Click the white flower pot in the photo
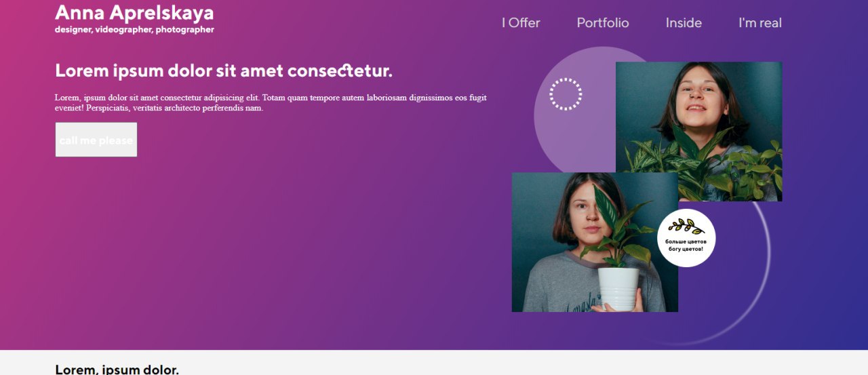 tap(618, 288)
